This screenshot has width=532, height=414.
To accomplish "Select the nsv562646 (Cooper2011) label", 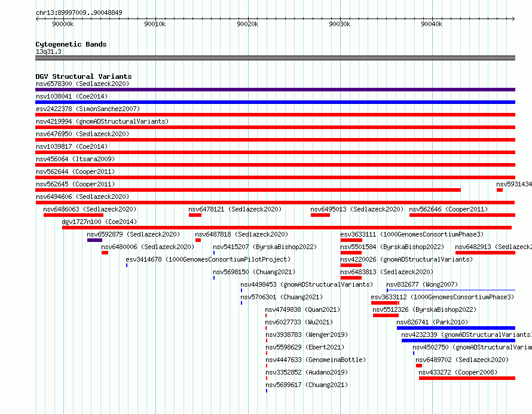I will 448,209.
